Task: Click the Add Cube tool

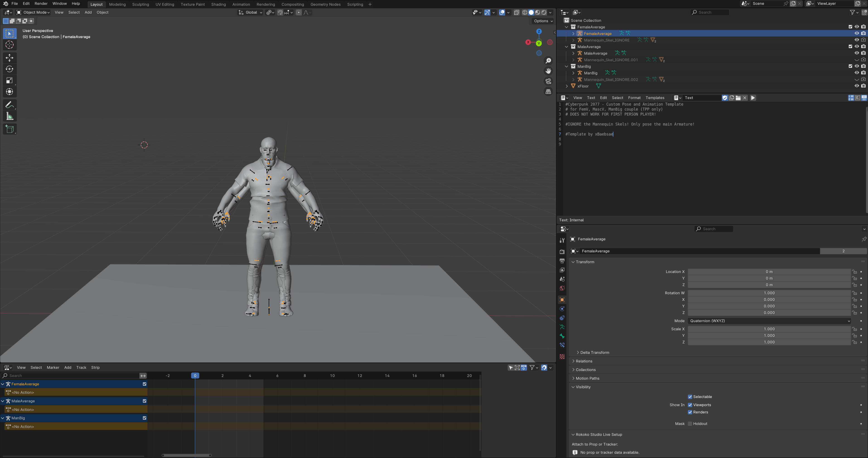Action: coord(10,129)
